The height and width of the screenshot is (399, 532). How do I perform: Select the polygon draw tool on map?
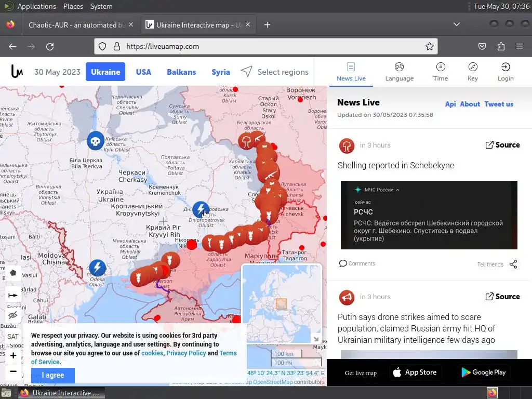(x=13, y=273)
